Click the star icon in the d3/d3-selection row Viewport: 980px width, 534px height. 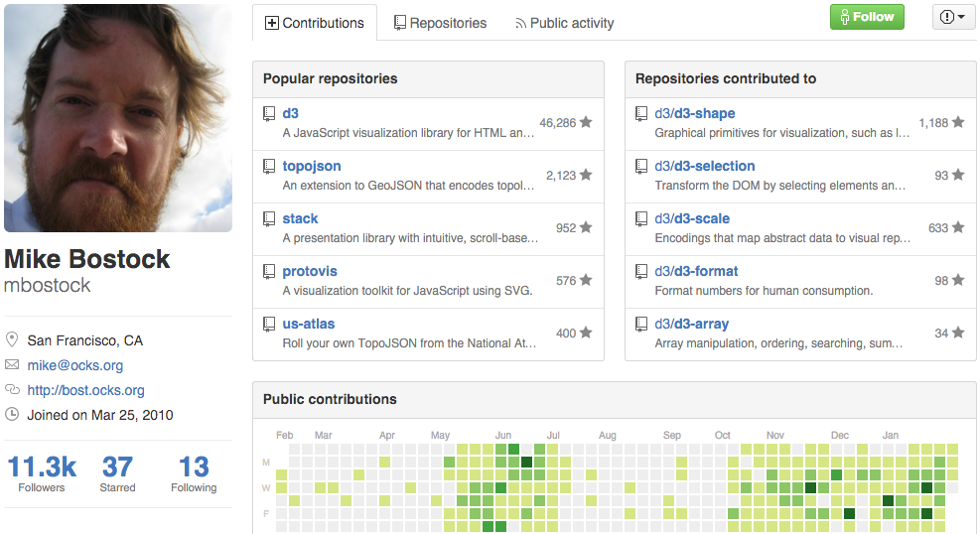pos(958,175)
